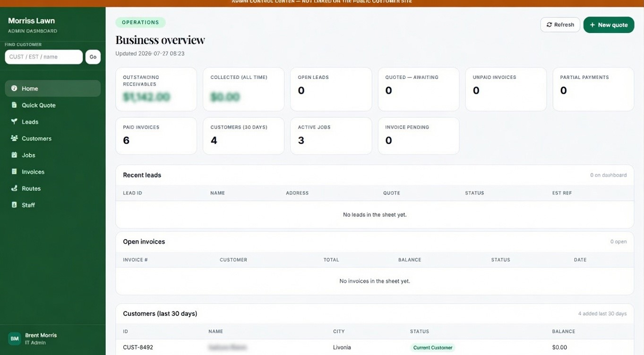Select the Active Jobs card
Viewport: 644px width, 355px height.
[x=331, y=136]
